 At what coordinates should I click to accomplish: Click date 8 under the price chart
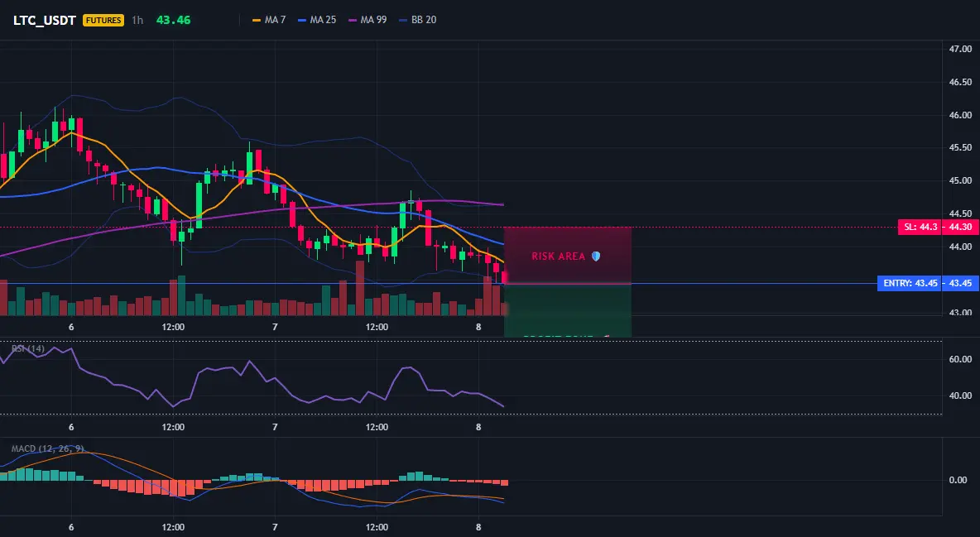(x=478, y=327)
